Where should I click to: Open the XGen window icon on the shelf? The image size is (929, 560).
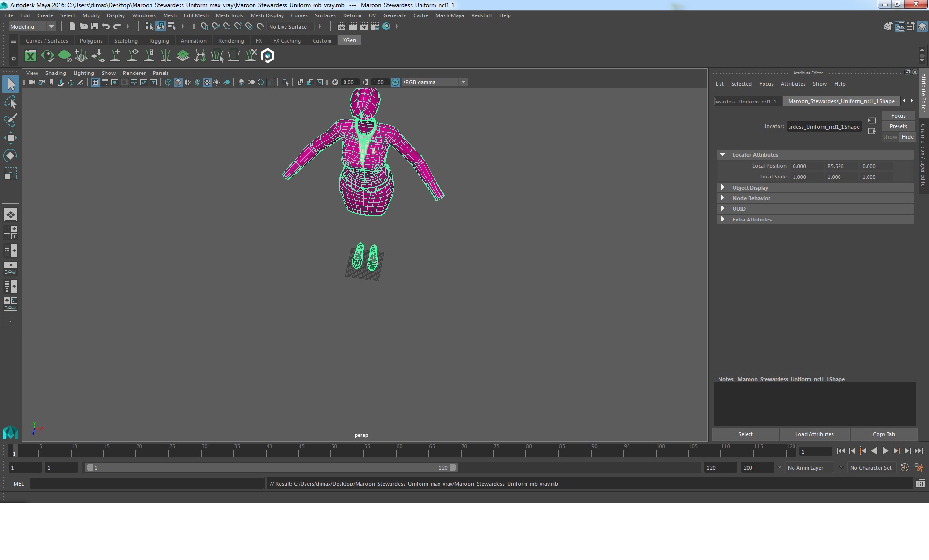pyautogui.click(x=30, y=56)
